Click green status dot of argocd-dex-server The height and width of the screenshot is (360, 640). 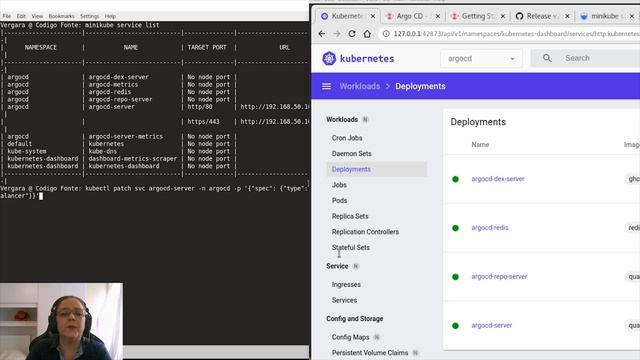pyautogui.click(x=456, y=179)
